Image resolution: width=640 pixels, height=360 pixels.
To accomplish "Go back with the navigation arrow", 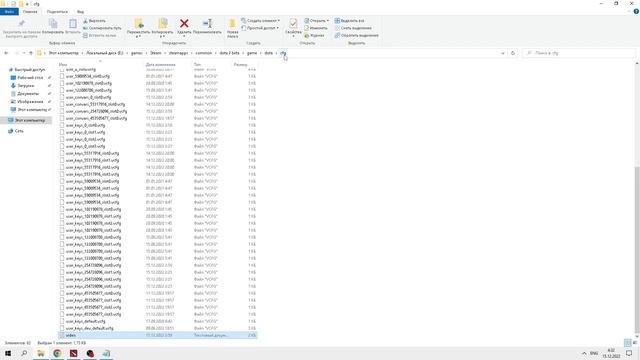I will [x=6, y=53].
